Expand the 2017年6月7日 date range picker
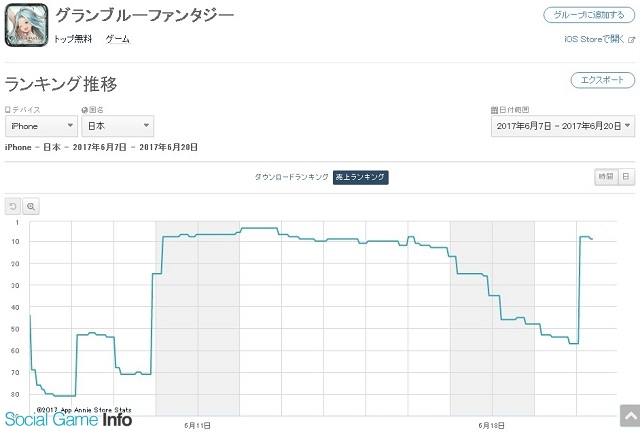The width and height of the screenshot is (640, 432). tap(563, 126)
